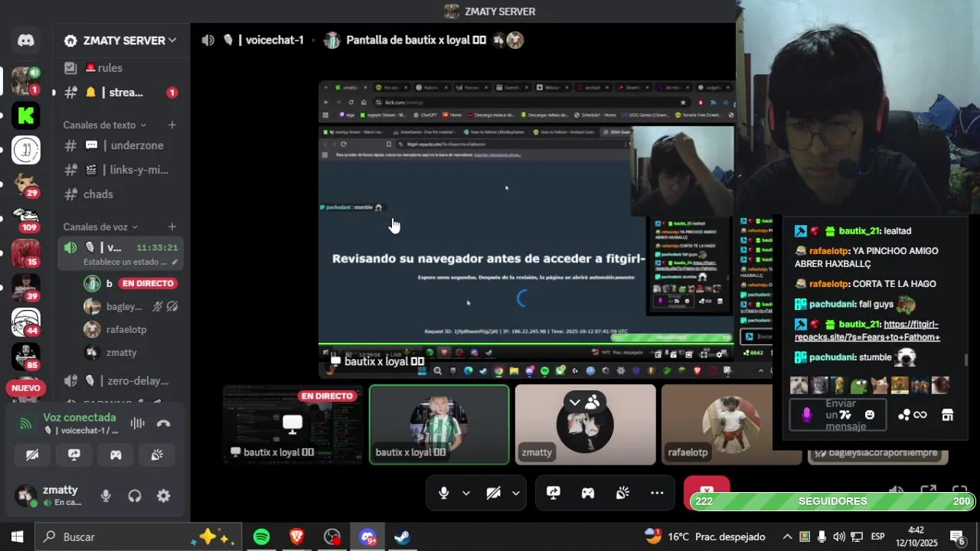
Task: Collapse participants chevron above zmatty tile
Action: tap(575, 403)
